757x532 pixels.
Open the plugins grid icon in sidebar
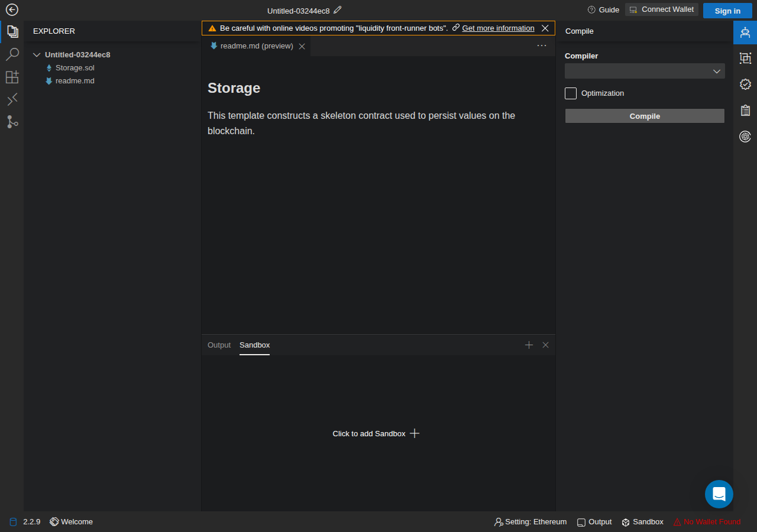point(12,77)
